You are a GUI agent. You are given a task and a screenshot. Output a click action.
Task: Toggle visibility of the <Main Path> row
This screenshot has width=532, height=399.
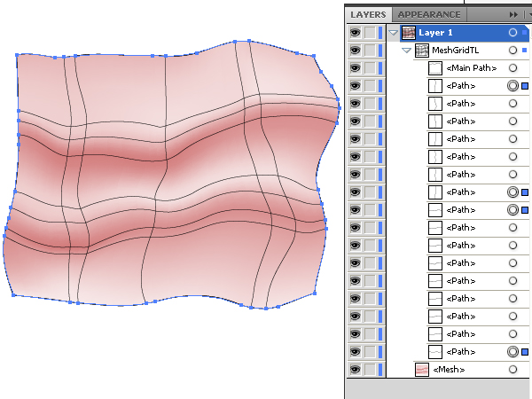pos(356,68)
